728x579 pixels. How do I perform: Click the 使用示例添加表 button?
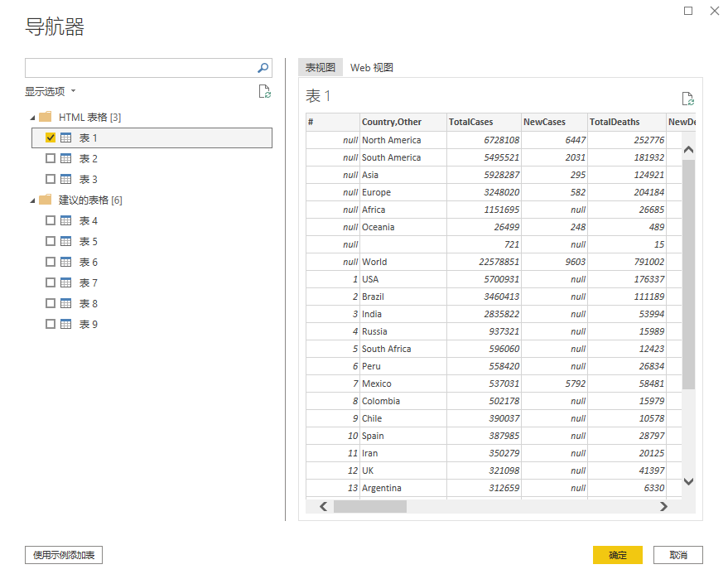[x=64, y=555]
